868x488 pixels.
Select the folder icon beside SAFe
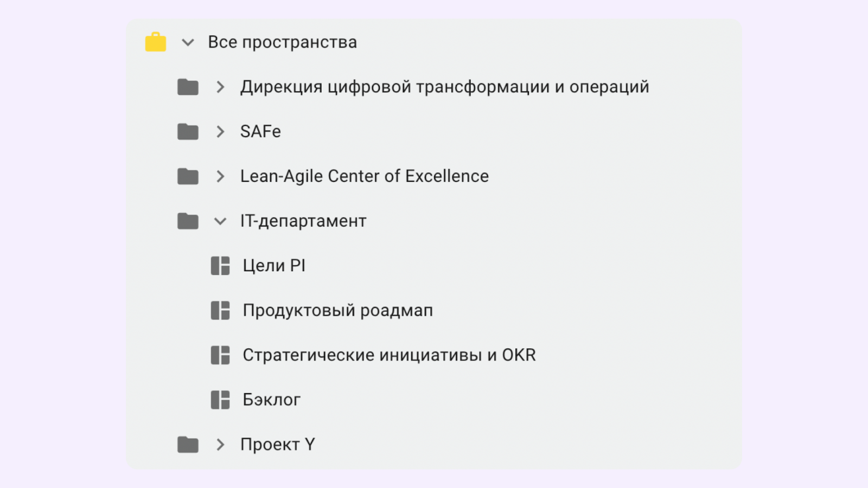point(187,131)
